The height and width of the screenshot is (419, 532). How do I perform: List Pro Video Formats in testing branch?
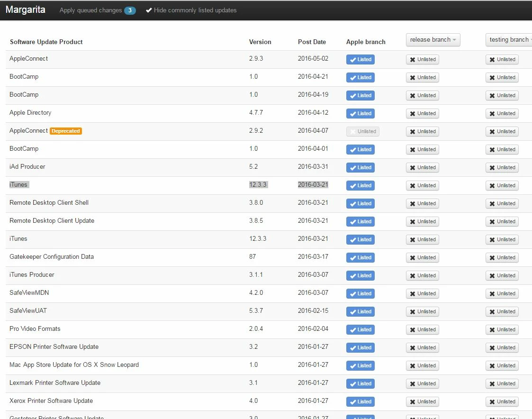(502, 329)
